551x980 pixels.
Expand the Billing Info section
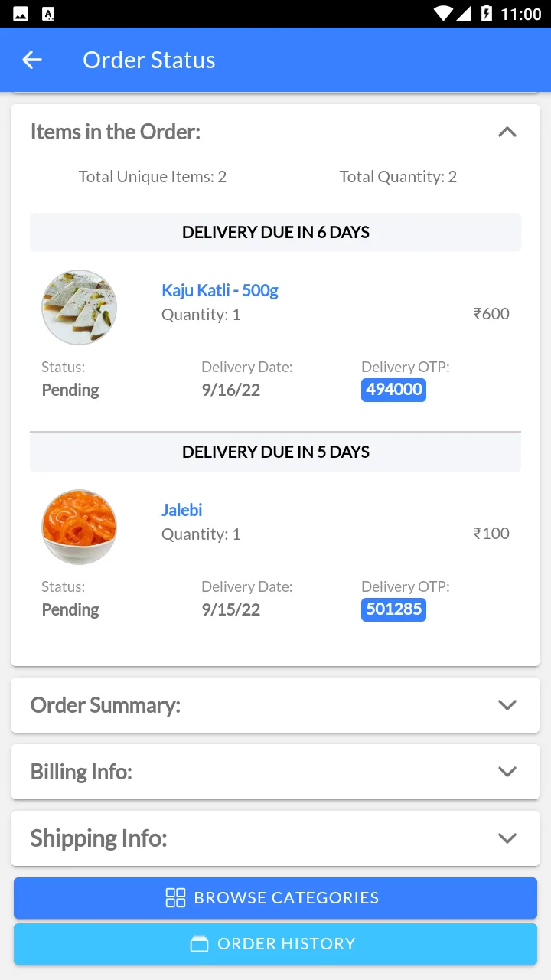tap(507, 772)
